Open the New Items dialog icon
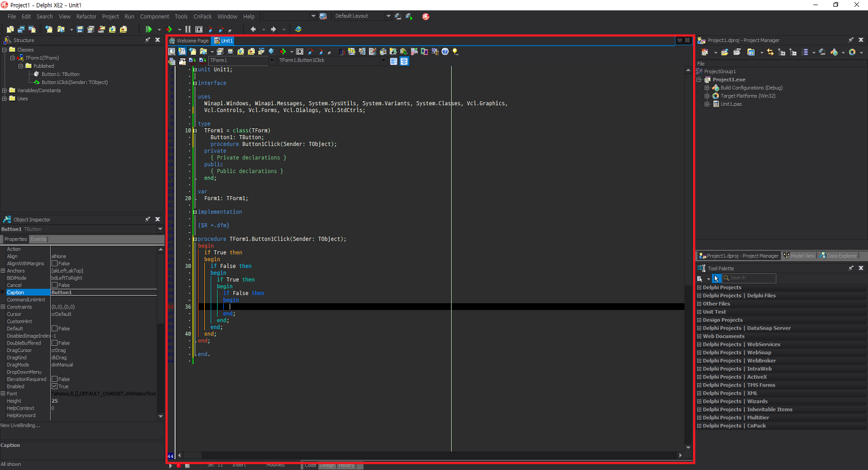 coord(48,29)
